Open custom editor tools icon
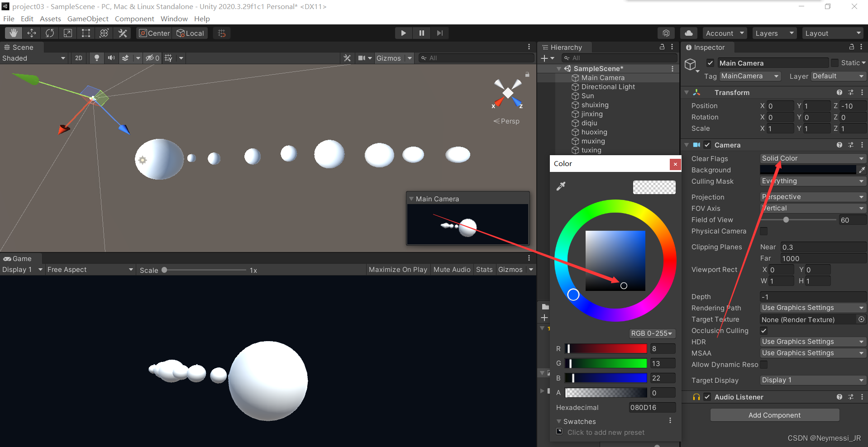 coord(123,33)
